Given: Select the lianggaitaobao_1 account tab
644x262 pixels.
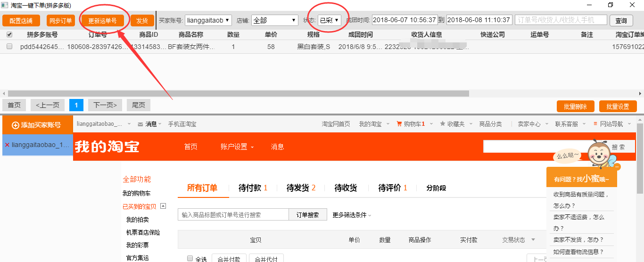Looking at the screenshot, I should click(x=37, y=145).
